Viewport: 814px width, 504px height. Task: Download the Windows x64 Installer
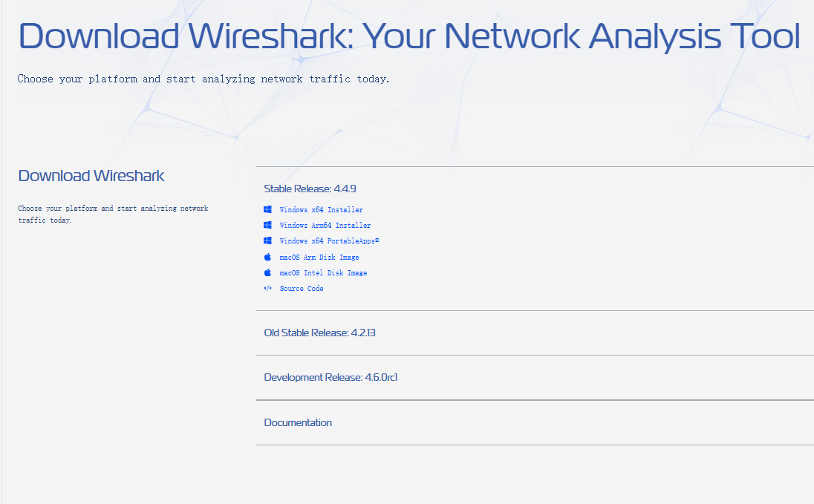coord(321,210)
